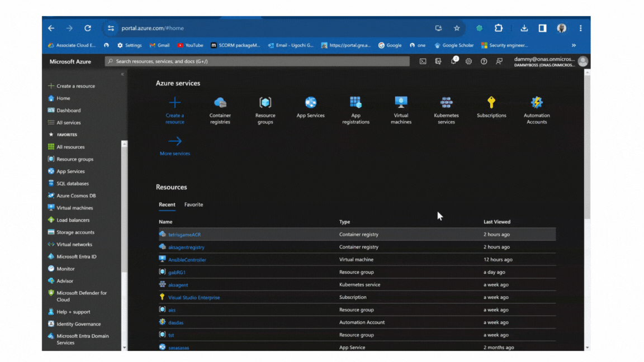The width and height of the screenshot is (644, 362).
Task: Click the account avatar in Azure header
Action: click(x=583, y=61)
